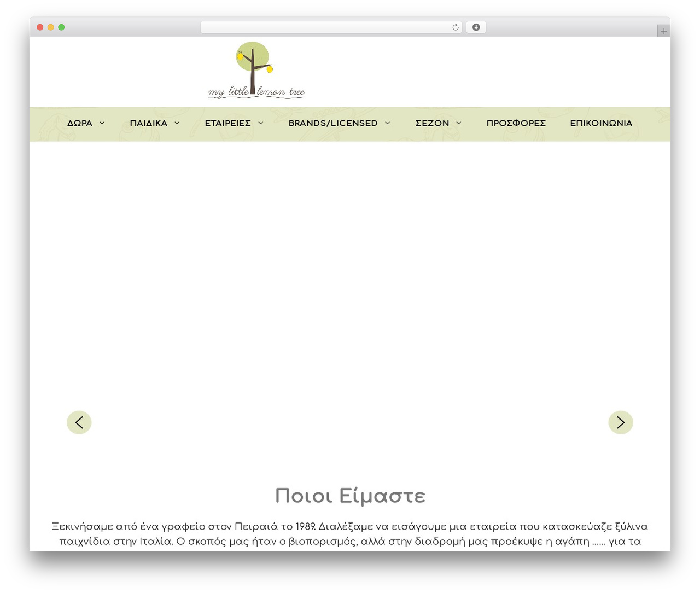This screenshot has height=593, width=700.
Task: Expand the BRANDS/LICENSED submenu chevron
Action: click(388, 123)
